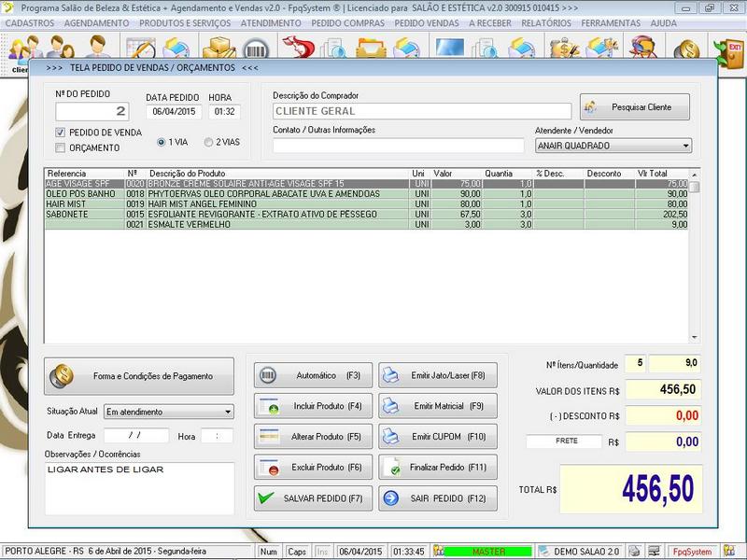This screenshot has width=747, height=560.
Task: Click the Contato / Outras Informações field
Action: click(x=398, y=146)
